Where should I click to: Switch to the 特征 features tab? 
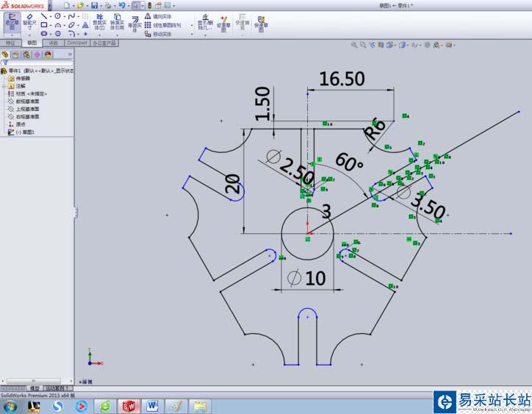click(10, 43)
